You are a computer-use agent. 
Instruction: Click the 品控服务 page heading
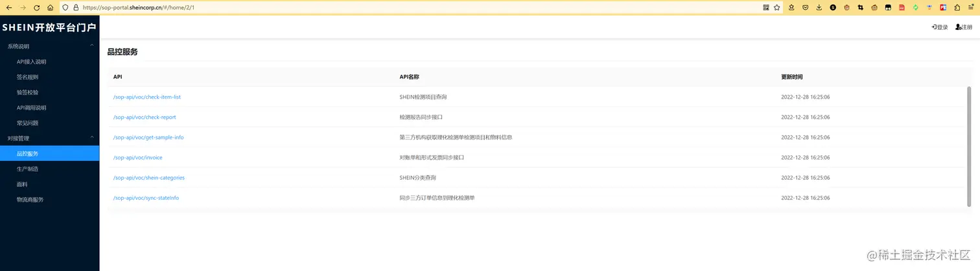(122, 52)
